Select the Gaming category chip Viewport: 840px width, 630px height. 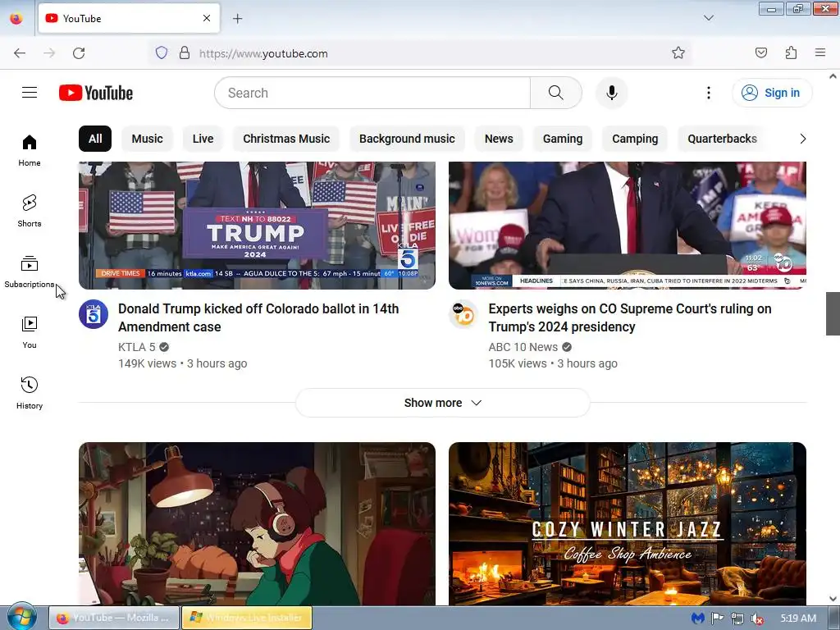pos(563,139)
